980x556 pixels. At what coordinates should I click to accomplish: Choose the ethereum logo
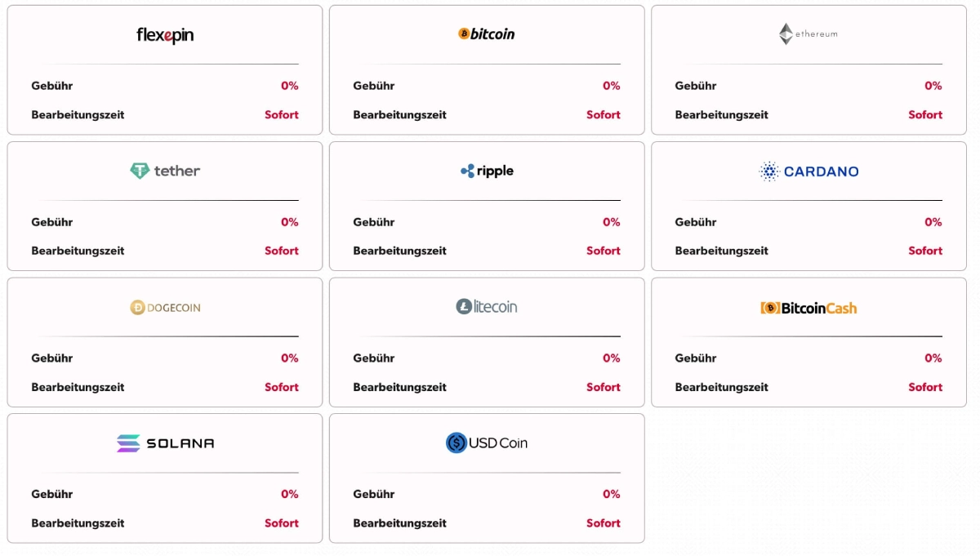808,34
